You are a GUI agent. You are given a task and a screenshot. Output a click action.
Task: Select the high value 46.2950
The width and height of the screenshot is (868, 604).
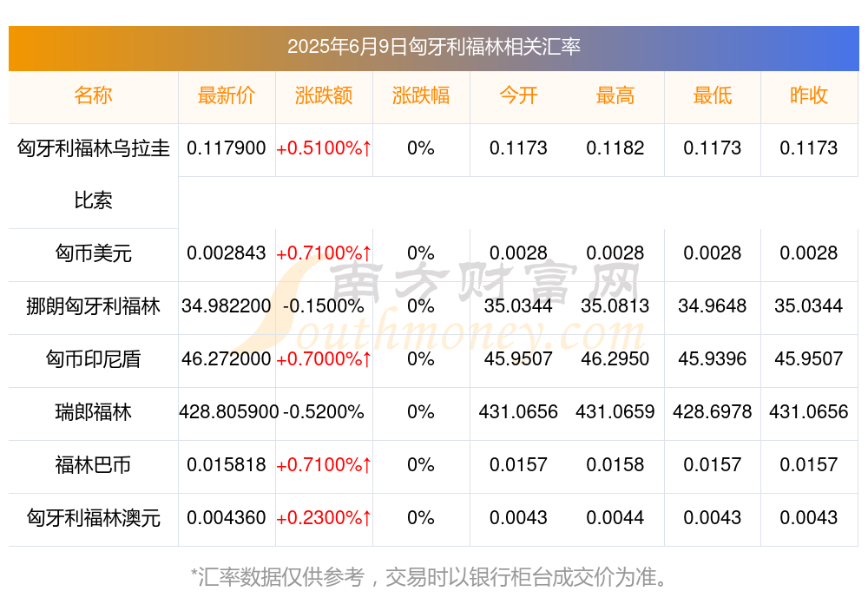[615, 359]
